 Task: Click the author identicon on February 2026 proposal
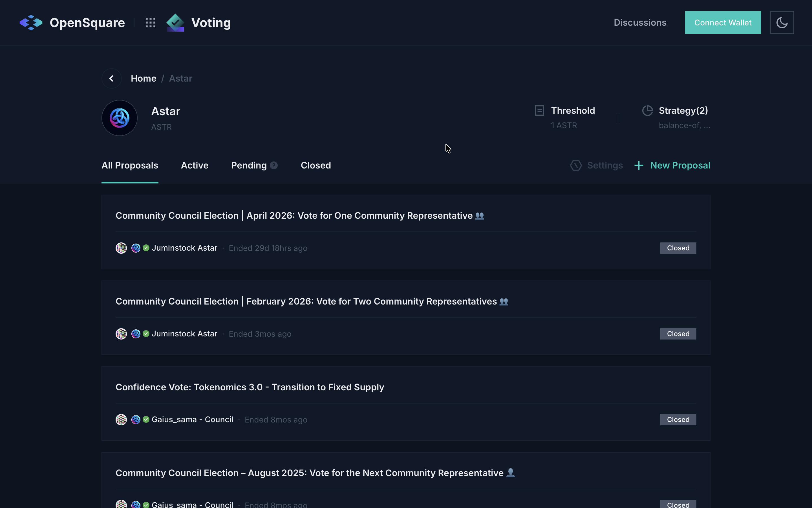coord(121,334)
